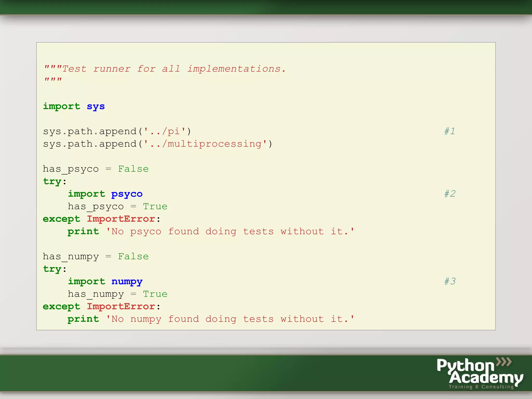
Task: Click the Python Academy logo
Action: tap(480, 373)
